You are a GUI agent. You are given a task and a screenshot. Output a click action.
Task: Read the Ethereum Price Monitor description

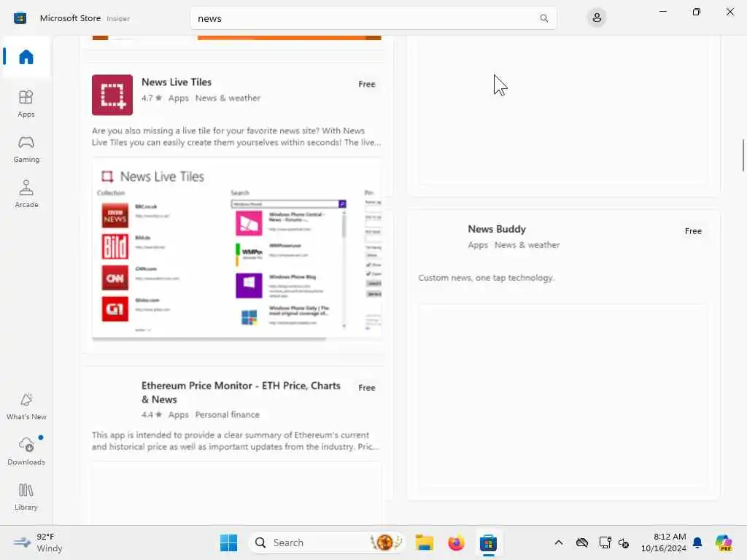pos(236,441)
